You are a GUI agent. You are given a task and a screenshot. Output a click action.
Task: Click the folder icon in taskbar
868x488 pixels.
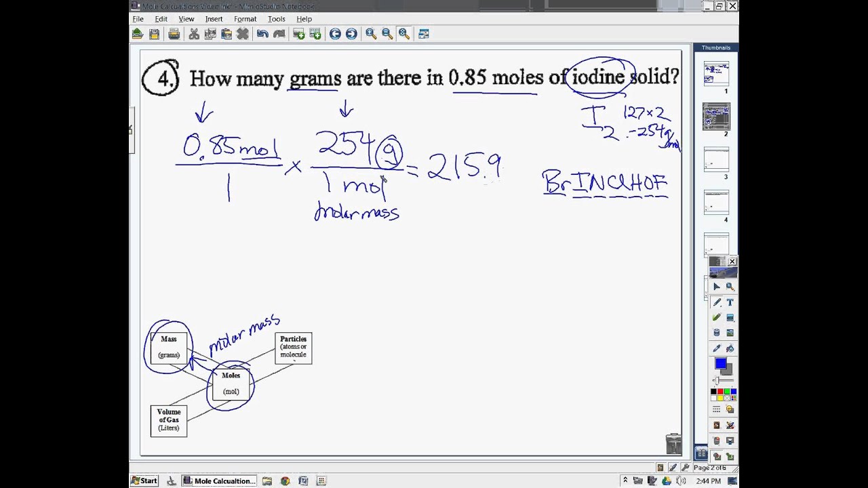tap(267, 481)
